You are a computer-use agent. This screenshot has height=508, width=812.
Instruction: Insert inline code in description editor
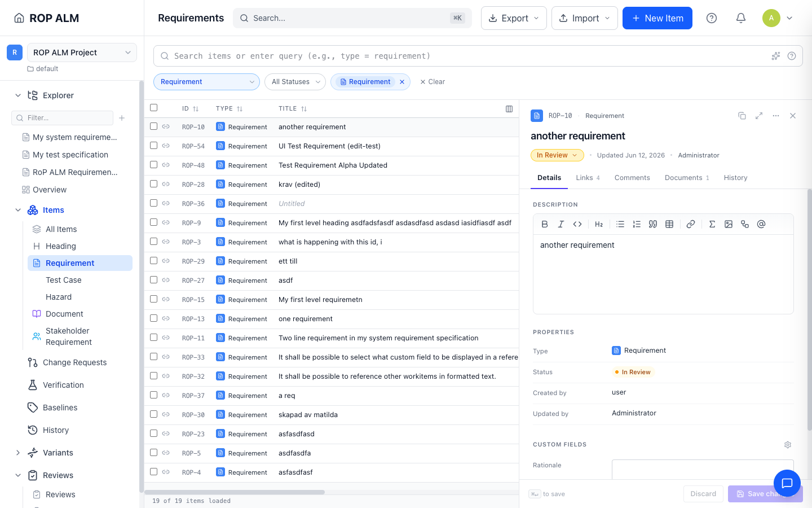tap(577, 224)
